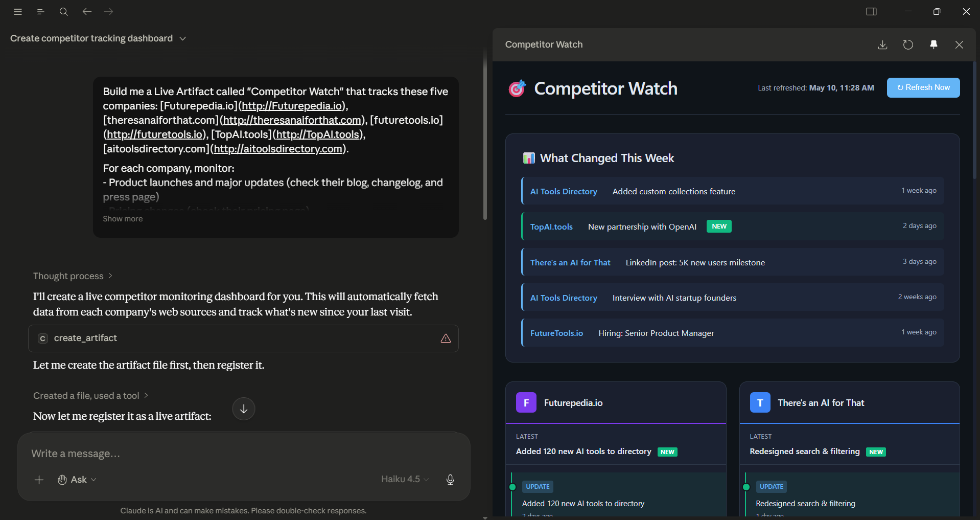Expand Created a file, used a tool
Viewport: 980px width, 520px height.
click(90, 396)
